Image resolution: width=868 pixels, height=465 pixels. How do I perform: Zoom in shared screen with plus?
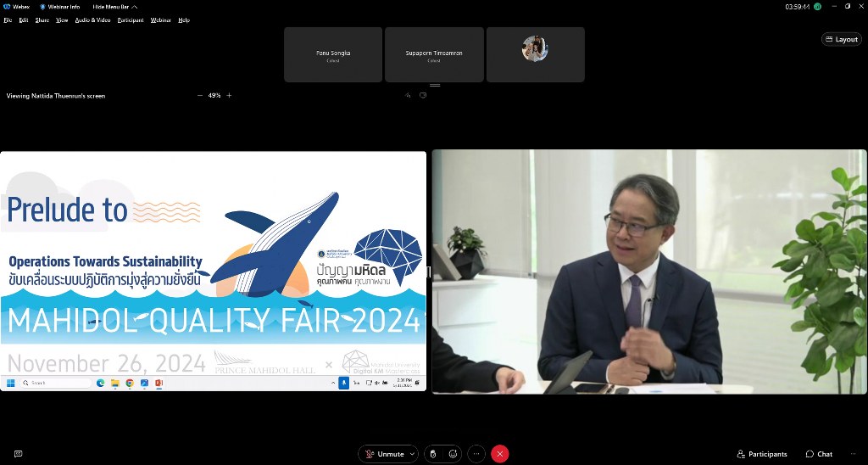(229, 95)
